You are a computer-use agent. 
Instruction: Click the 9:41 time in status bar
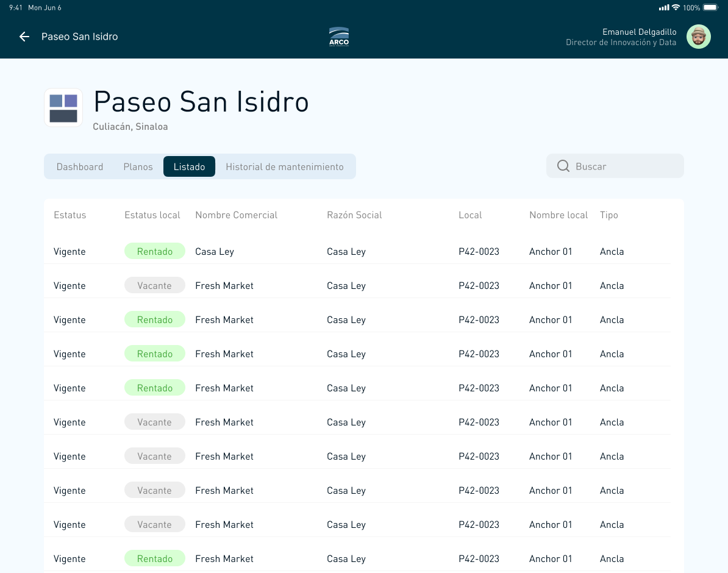click(x=16, y=7)
